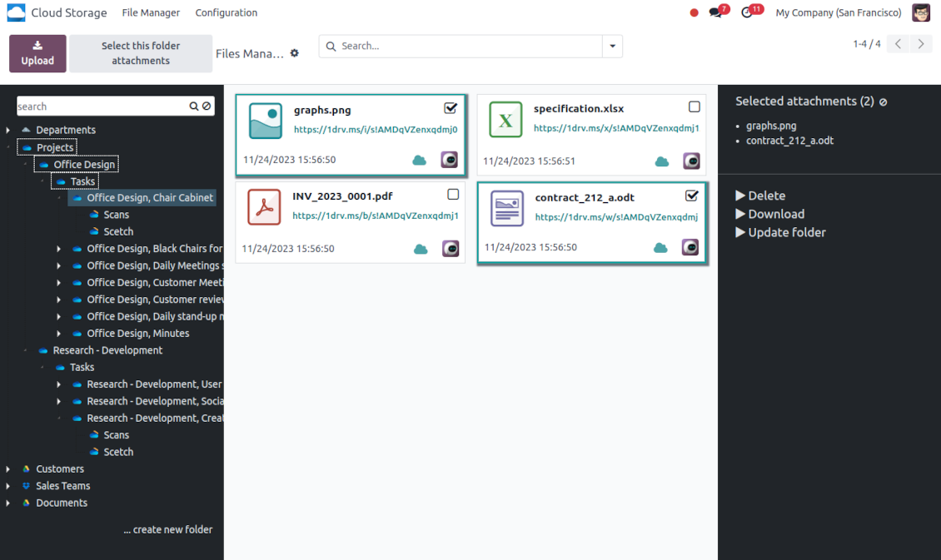Click the Delete action

(x=760, y=196)
